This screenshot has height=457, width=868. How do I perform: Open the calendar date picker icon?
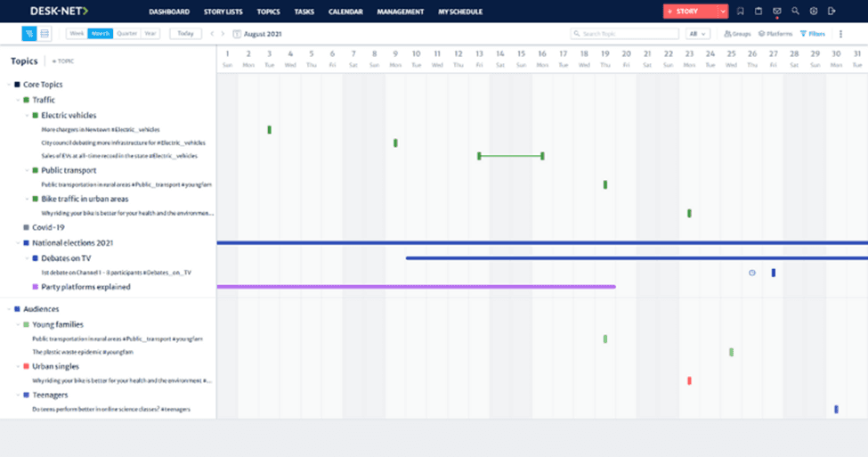pos(237,34)
